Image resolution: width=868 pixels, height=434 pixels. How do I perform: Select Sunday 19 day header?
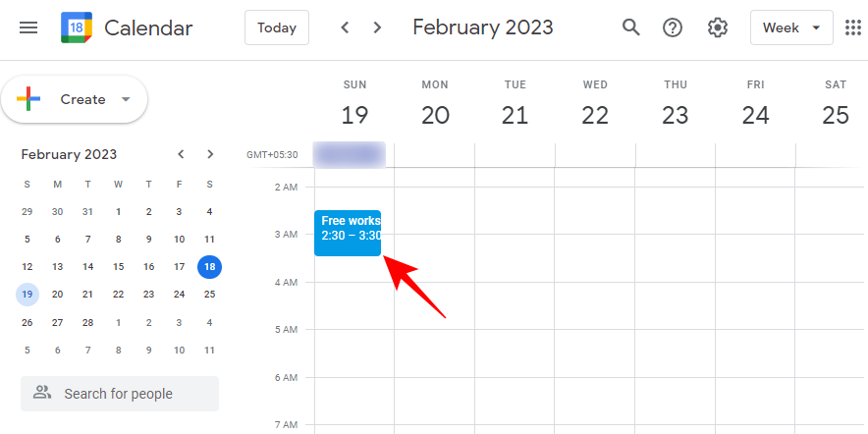(x=354, y=115)
